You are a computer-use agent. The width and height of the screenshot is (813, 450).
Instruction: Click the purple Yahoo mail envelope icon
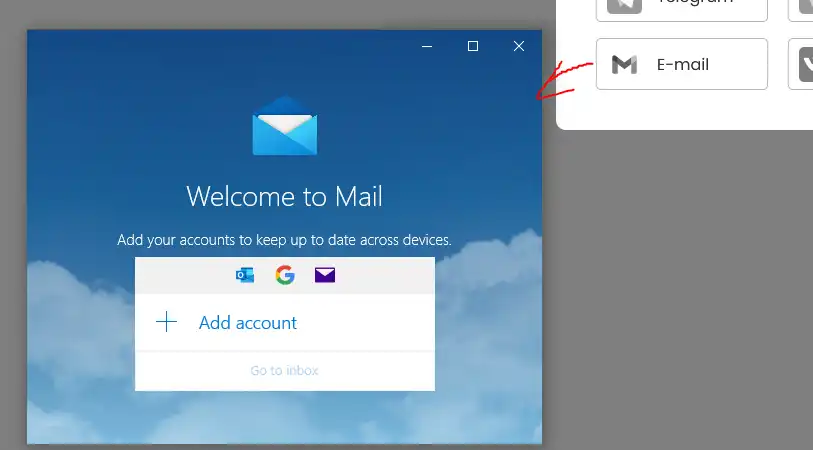click(325, 275)
